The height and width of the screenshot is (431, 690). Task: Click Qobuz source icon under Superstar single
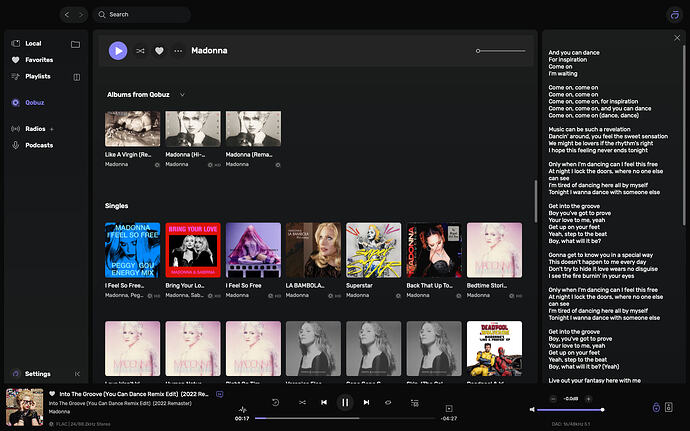pyautogui.click(x=398, y=296)
